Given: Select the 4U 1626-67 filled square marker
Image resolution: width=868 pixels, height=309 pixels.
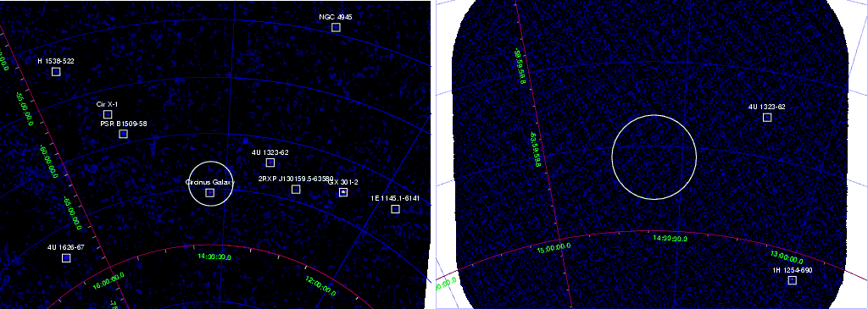Looking at the screenshot, I should point(66,258).
